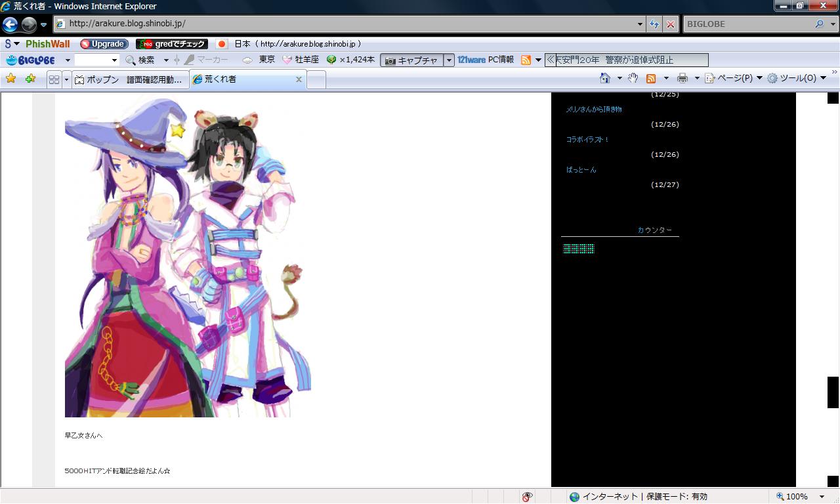The height and width of the screenshot is (504, 840).
Task: Open a new blank tab
Action: [x=316, y=79]
